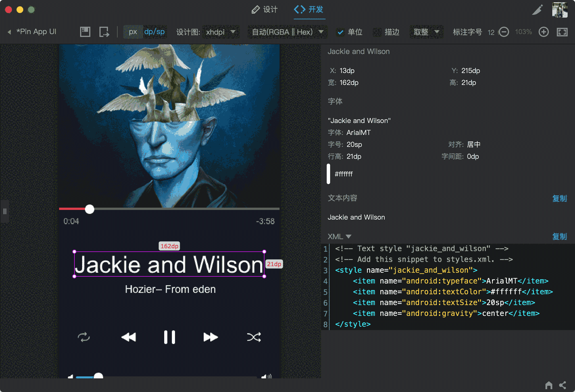This screenshot has height=392, width=575.
Task: Click the #ffffff white color swatch
Action: point(329,174)
